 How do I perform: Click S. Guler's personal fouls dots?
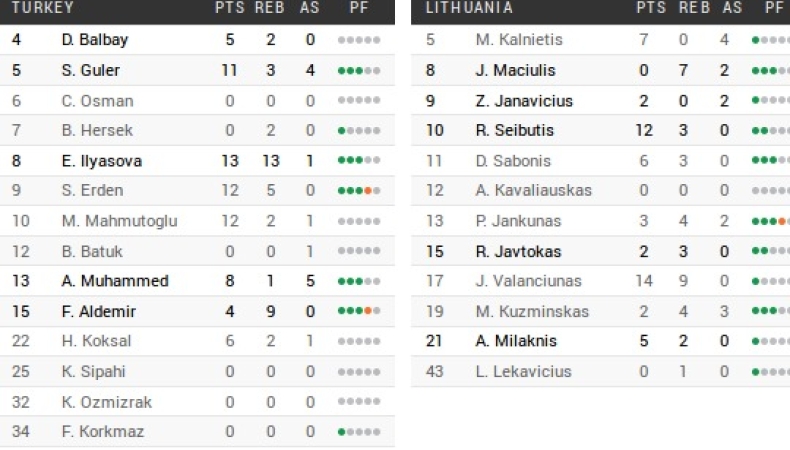(359, 71)
